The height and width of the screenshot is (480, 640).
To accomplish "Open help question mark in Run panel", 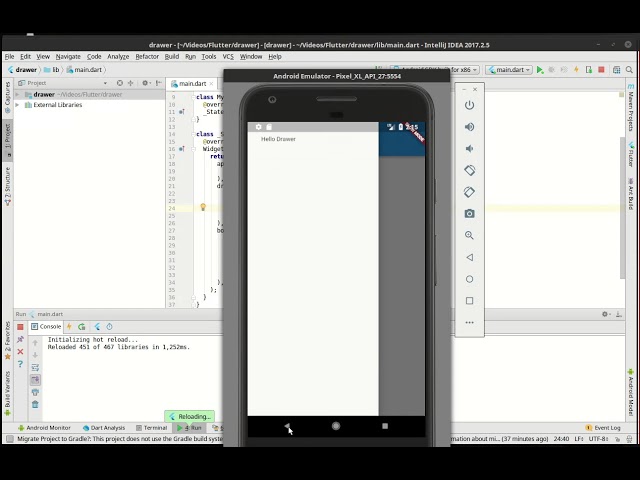I will [20, 364].
